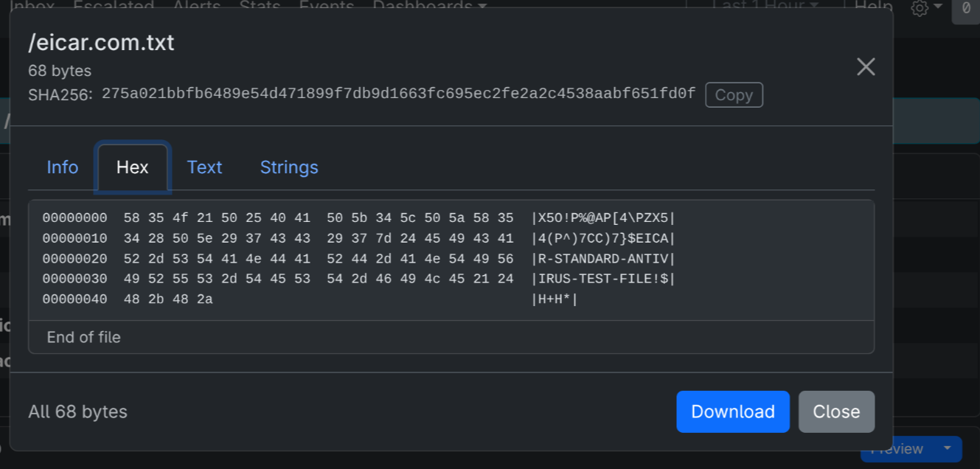Click the ASCII text |X5O!P%@AP[4\PZX5|
Viewport: 980px width, 469px height.
pyautogui.click(x=603, y=218)
